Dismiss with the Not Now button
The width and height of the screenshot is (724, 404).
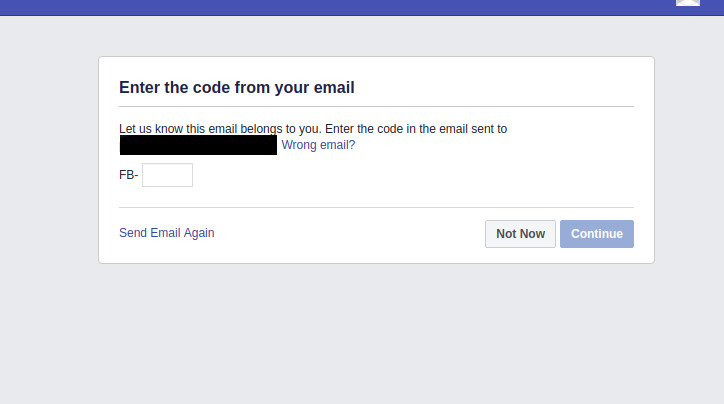[520, 234]
